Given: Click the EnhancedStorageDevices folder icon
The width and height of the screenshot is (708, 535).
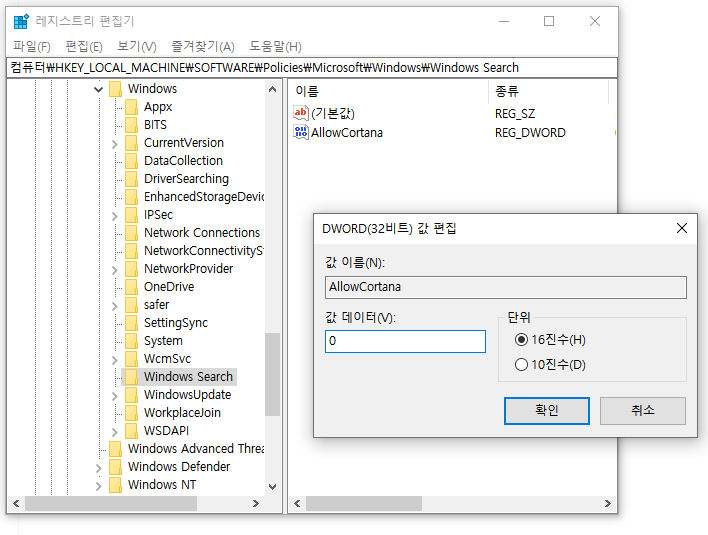Looking at the screenshot, I should click(131, 197).
